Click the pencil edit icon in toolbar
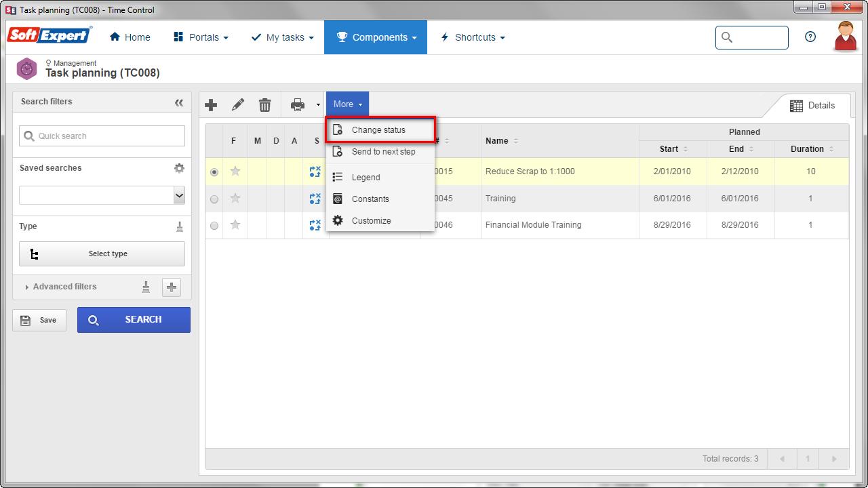The width and height of the screenshot is (868, 488). (x=238, y=104)
